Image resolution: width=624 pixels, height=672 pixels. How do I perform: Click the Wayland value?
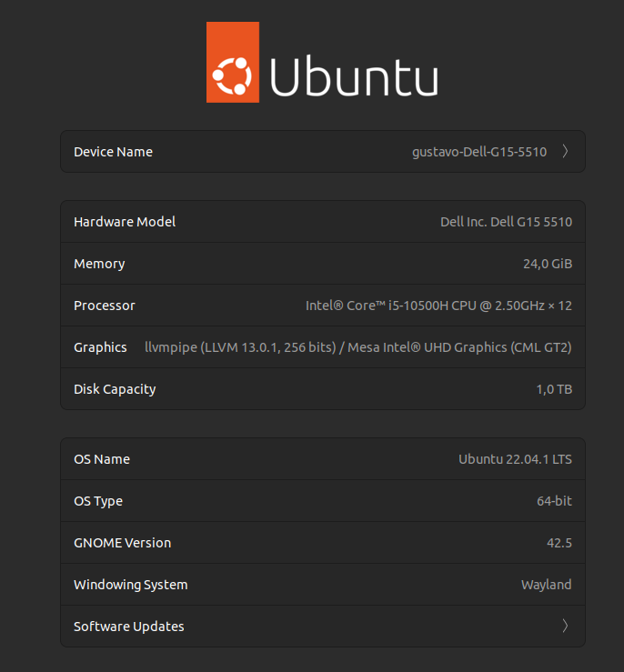547,585
